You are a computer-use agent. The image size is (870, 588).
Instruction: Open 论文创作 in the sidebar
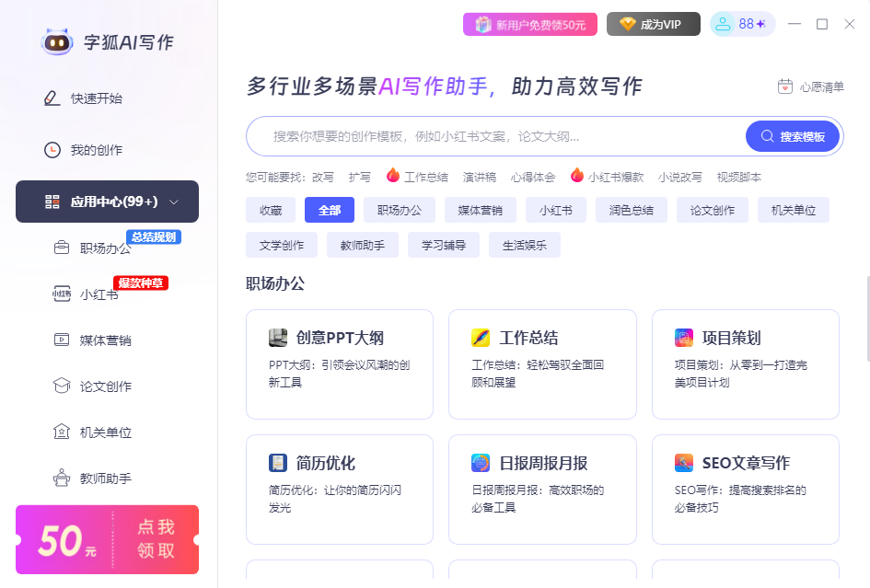pyautogui.click(x=107, y=386)
